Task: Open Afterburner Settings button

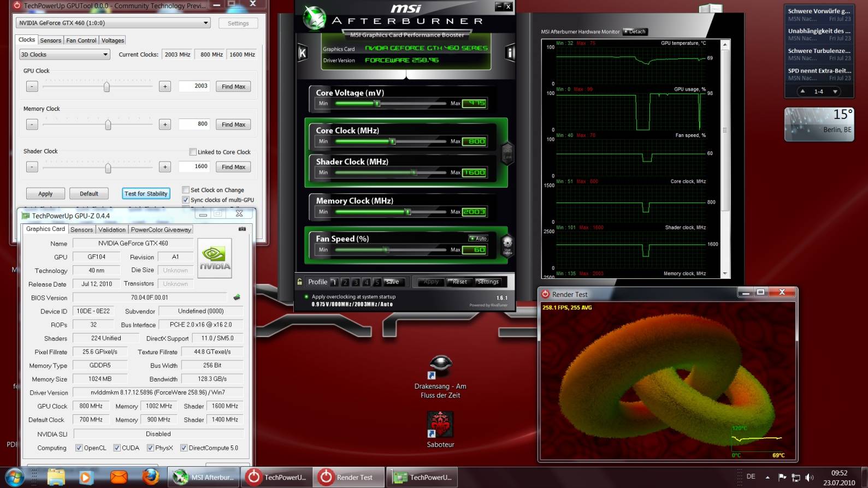Action: [488, 282]
